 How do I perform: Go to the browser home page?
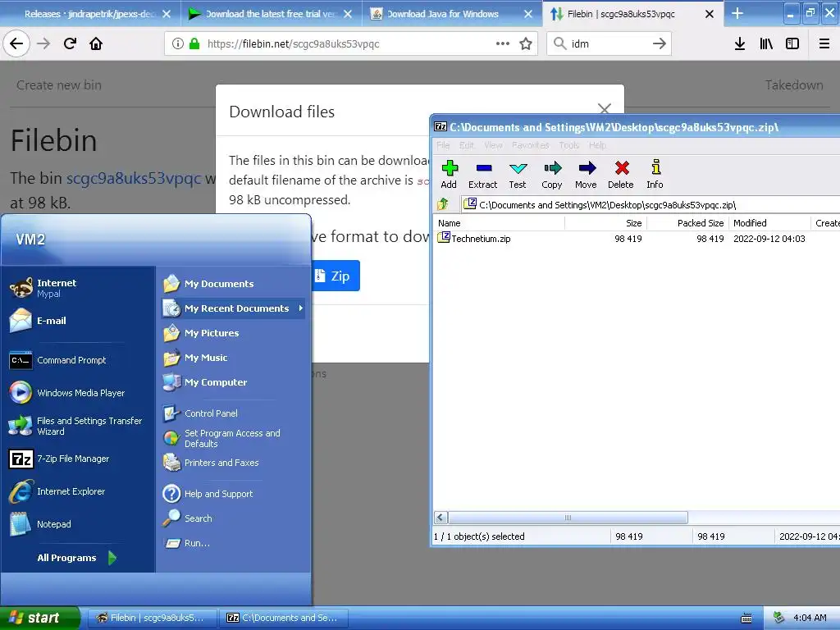click(96, 43)
